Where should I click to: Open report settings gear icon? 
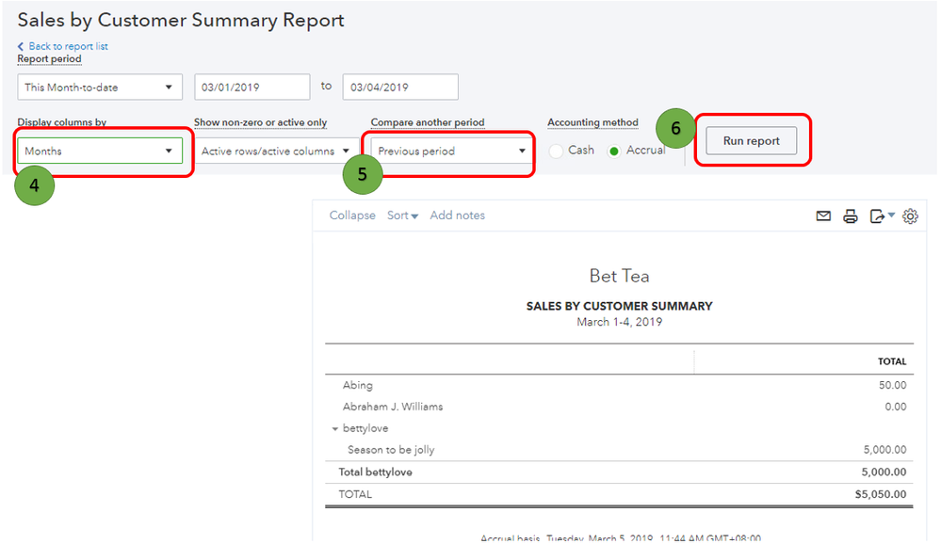[x=911, y=216]
